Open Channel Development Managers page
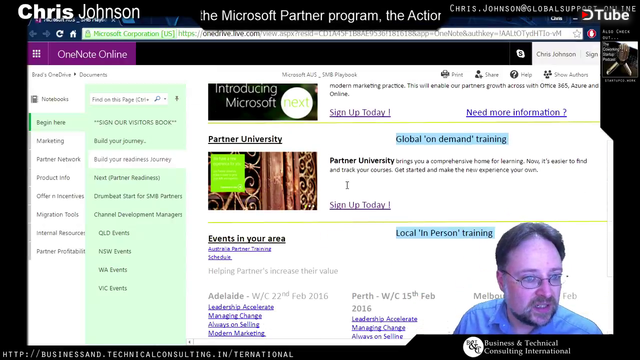The image size is (640, 360). pos(137,214)
